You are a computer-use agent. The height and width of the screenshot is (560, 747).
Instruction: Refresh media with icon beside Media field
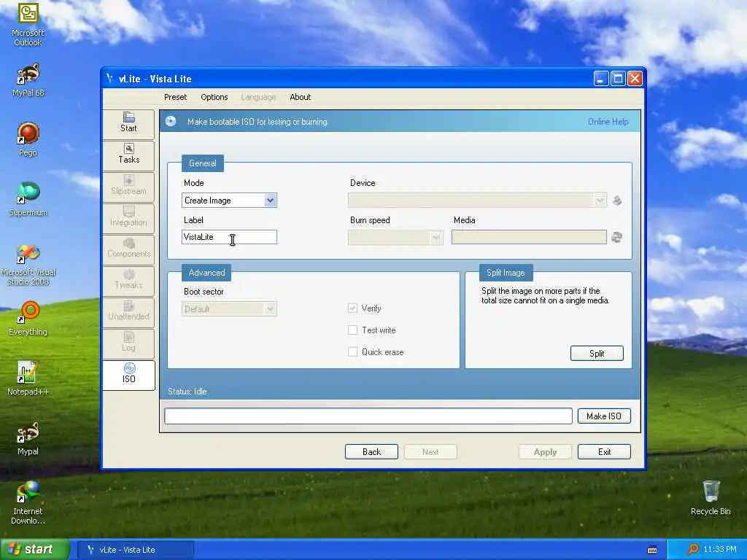[616, 237]
